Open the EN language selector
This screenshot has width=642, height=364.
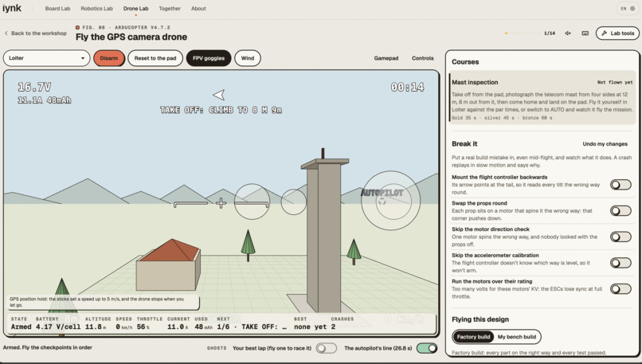point(623,8)
